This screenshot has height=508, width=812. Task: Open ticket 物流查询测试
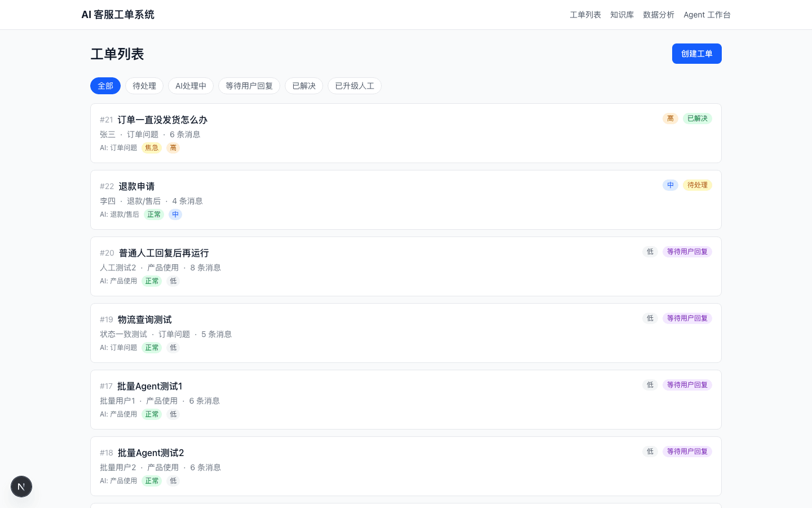pyautogui.click(x=145, y=319)
